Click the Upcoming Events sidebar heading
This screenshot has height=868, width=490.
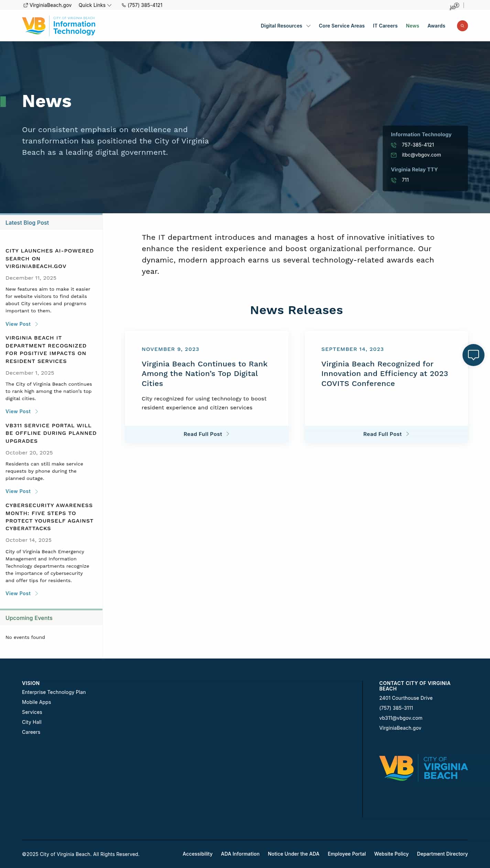coord(29,618)
